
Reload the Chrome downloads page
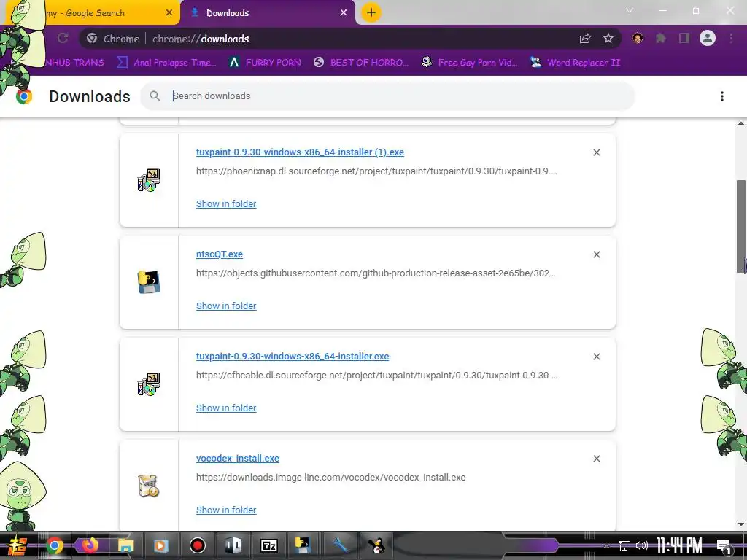pyautogui.click(x=63, y=38)
